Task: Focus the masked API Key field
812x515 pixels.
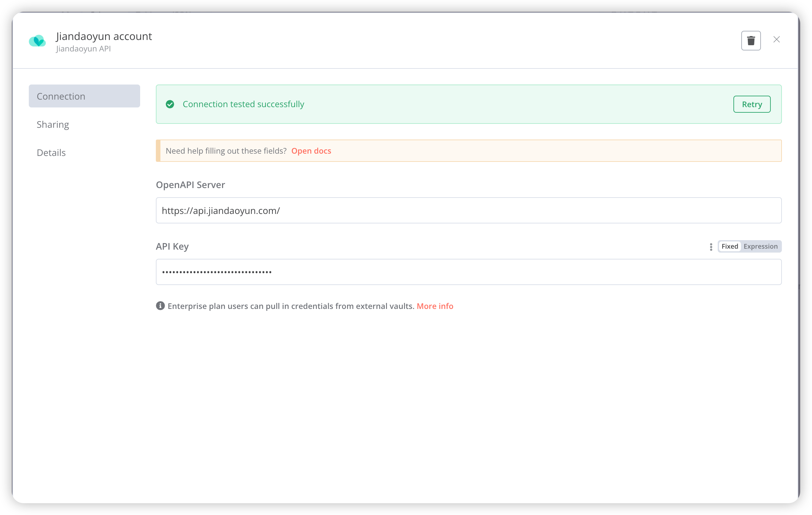Action: pyautogui.click(x=469, y=272)
